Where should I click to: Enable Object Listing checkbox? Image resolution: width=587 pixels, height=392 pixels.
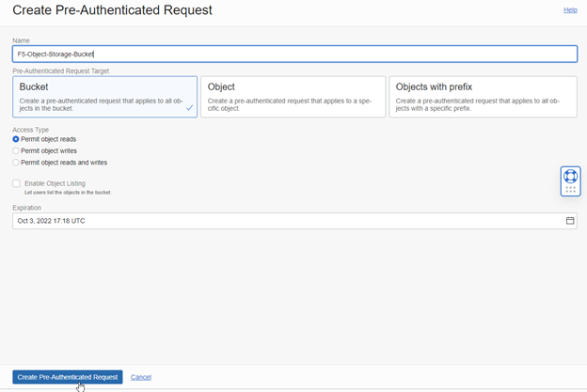16,183
